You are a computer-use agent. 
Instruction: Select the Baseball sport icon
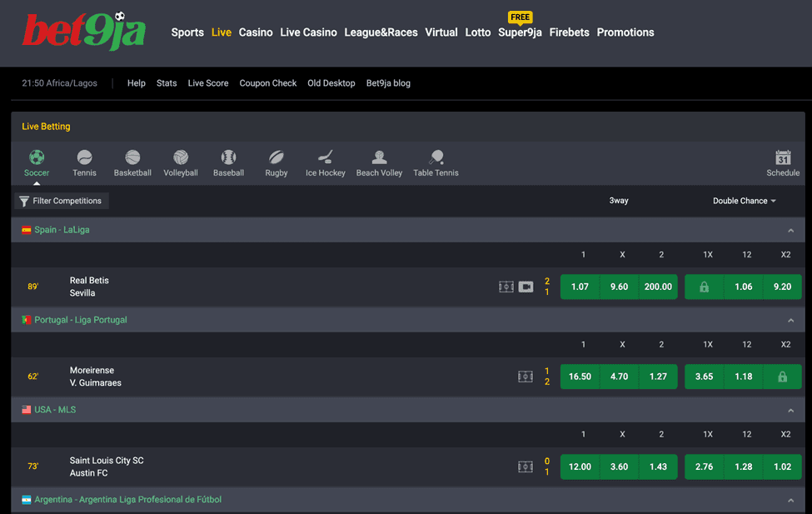tap(228, 157)
